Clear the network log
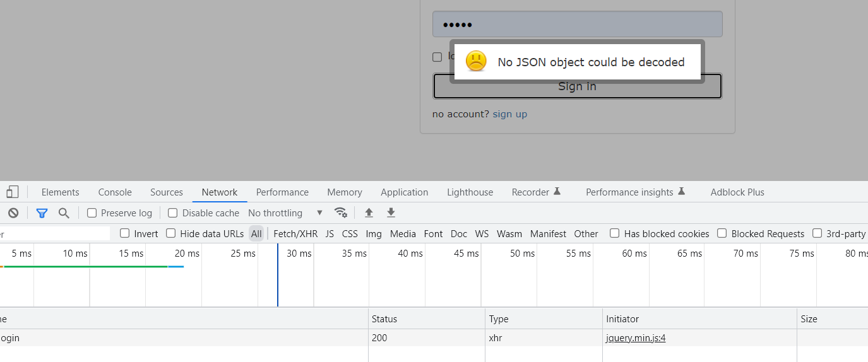 (13, 213)
